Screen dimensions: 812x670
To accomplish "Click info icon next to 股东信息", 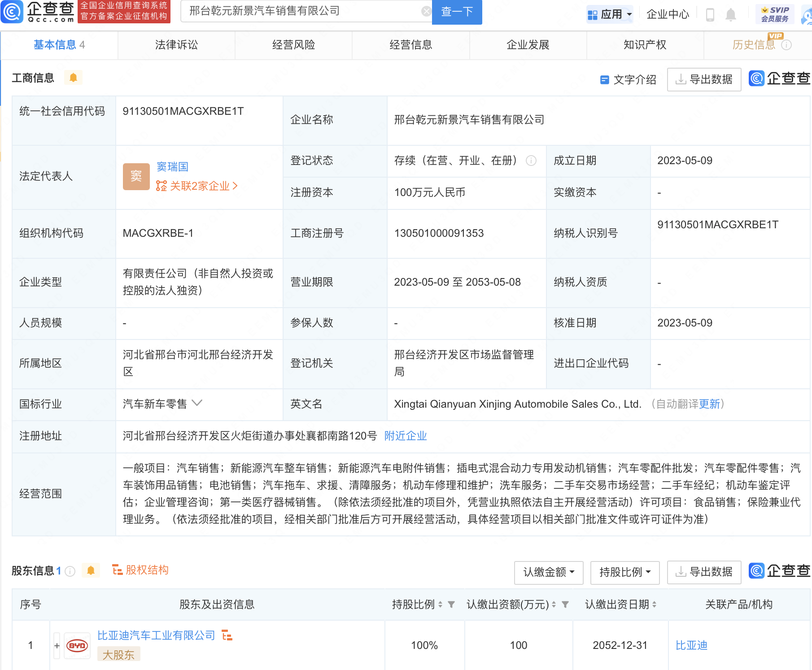I will pyautogui.click(x=70, y=571).
